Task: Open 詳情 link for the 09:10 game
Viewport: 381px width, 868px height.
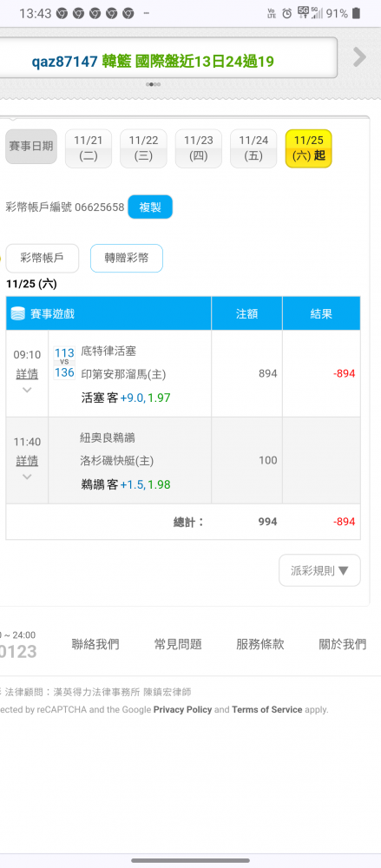Action: (x=27, y=374)
